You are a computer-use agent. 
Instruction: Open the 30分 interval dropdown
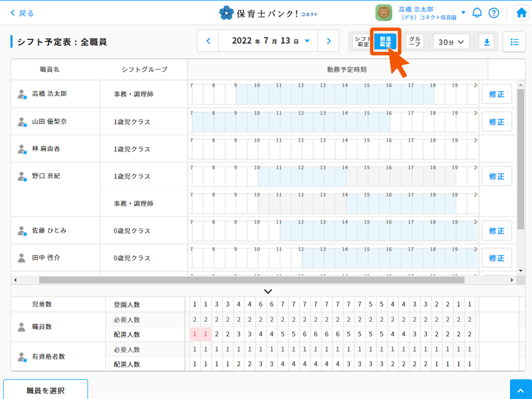pyautogui.click(x=451, y=42)
